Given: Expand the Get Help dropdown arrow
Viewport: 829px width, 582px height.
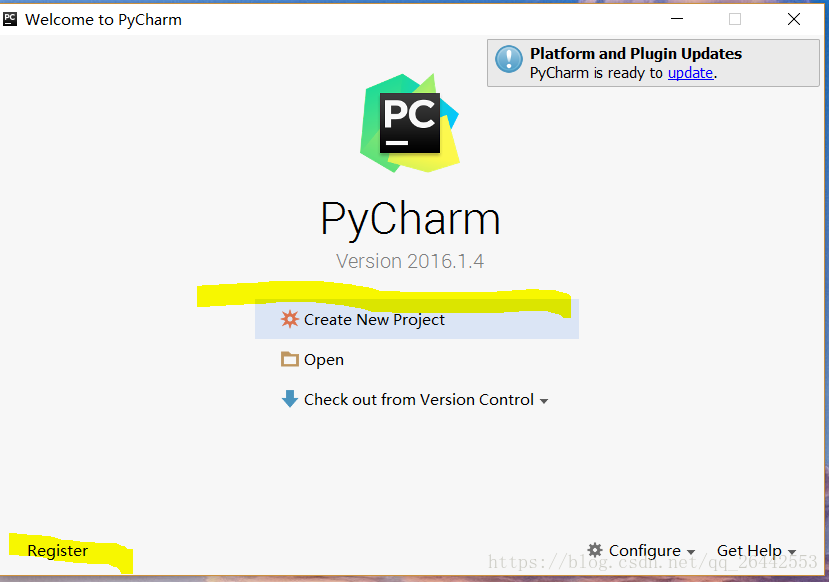Looking at the screenshot, I should [792, 552].
